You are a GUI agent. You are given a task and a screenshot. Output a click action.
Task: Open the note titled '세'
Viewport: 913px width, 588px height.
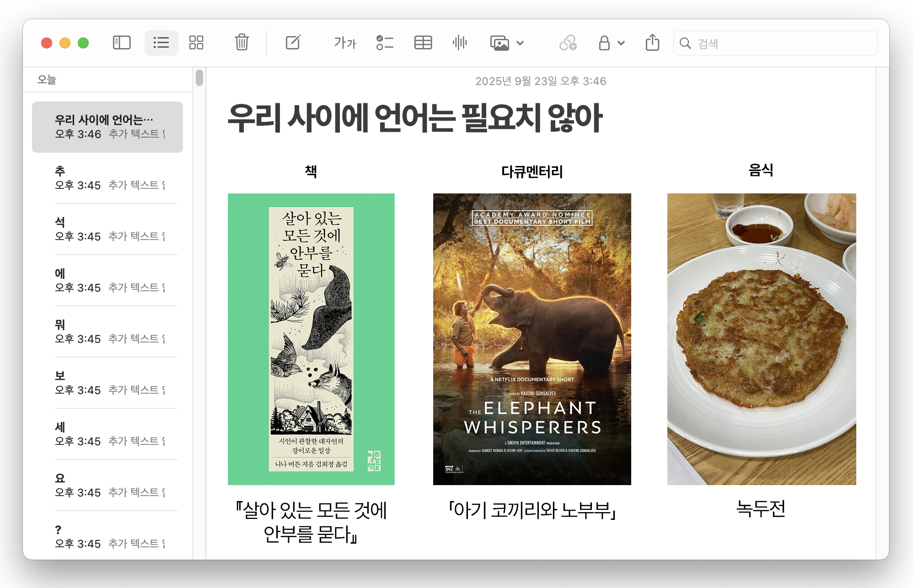coord(107,434)
